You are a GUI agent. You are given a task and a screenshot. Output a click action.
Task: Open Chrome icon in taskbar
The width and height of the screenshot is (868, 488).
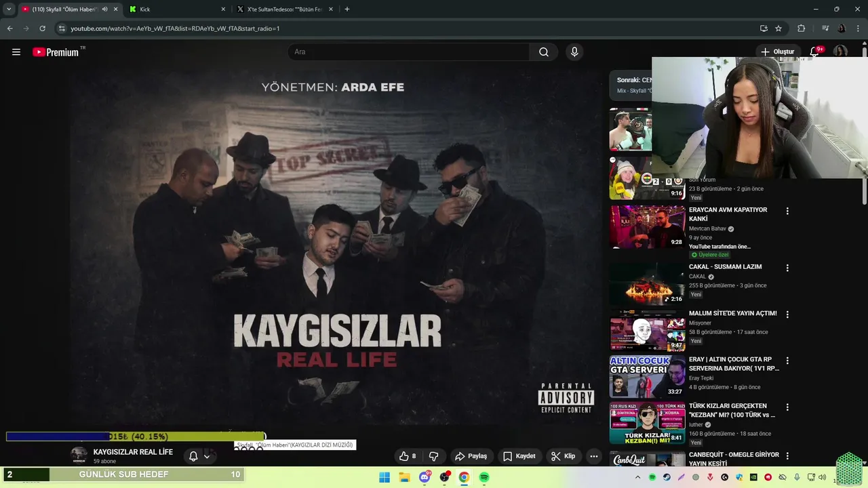tap(464, 477)
